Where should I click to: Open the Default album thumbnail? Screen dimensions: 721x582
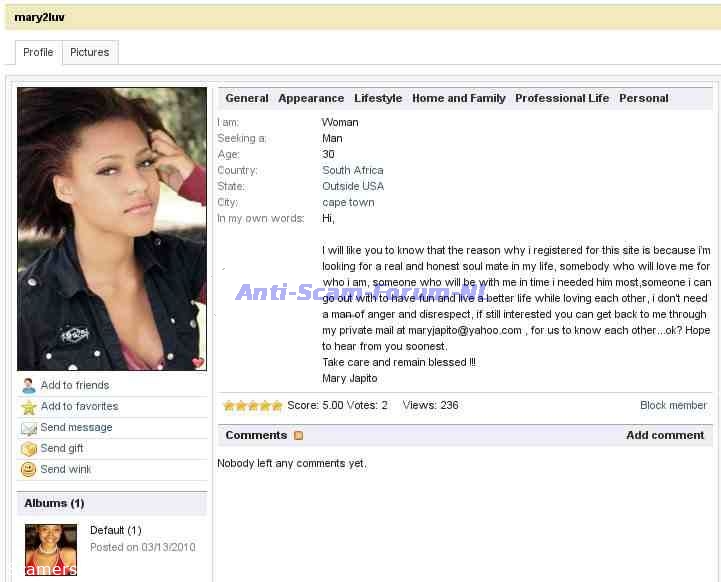pyautogui.click(x=51, y=549)
